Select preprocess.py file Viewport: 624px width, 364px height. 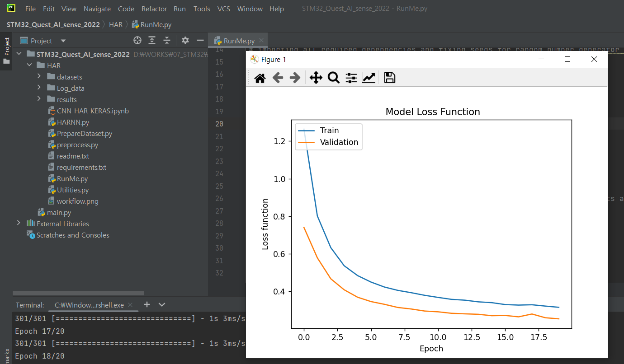(x=77, y=145)
